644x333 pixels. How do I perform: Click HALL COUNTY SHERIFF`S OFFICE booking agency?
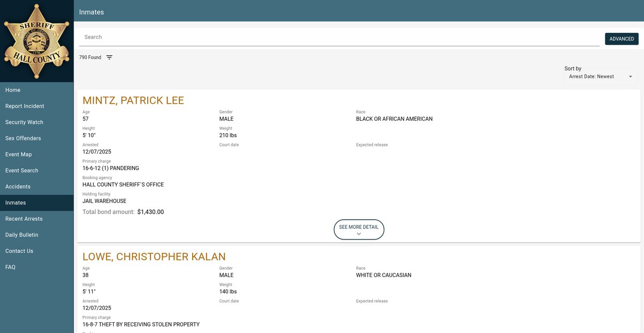(x=123, y=185)
